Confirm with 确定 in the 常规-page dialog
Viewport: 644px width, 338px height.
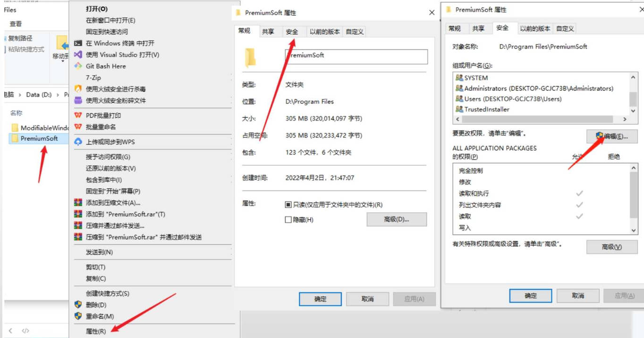point(320,299)
